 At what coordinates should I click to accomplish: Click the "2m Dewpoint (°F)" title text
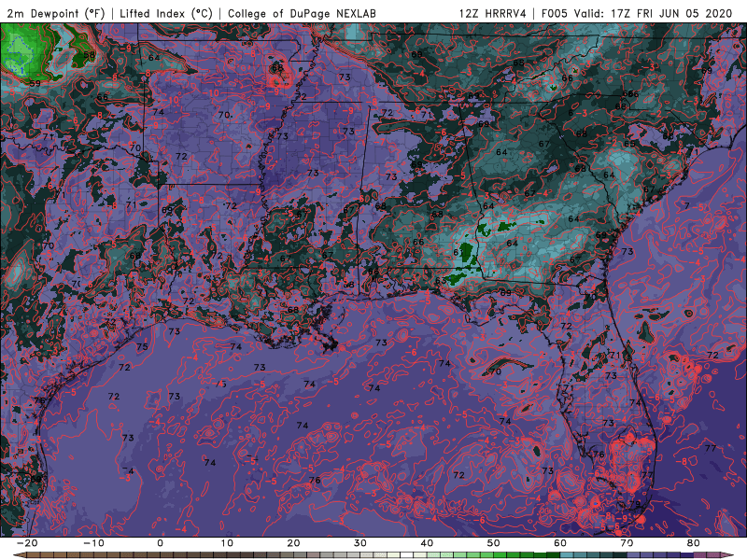pyautogui.click(x=55, y=14)
